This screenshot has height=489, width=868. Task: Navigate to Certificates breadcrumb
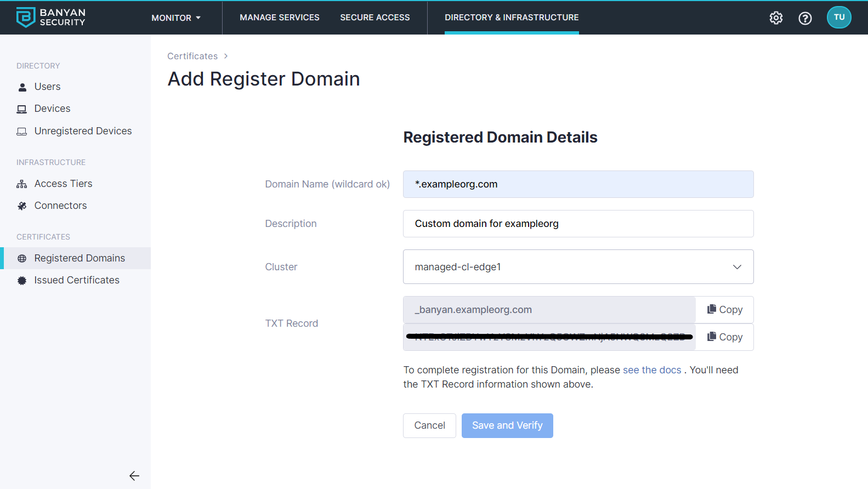pos(192,56)
